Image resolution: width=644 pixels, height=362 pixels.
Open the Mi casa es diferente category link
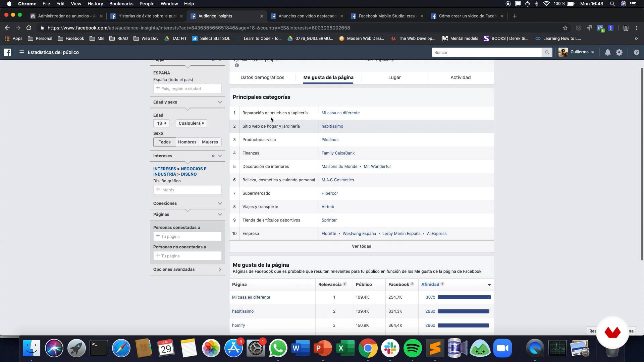(340, 113)
